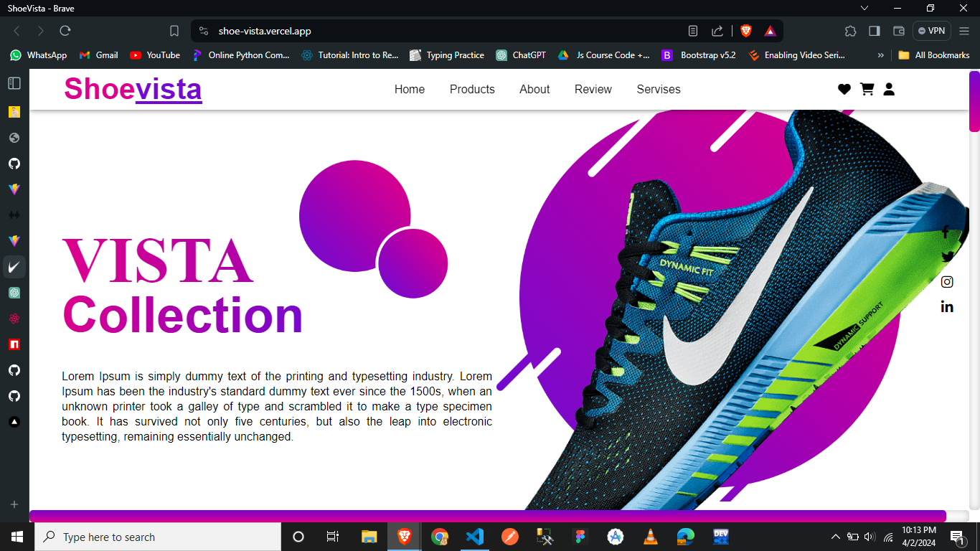Open Enabling Video Seri... bookmark
This screenshot has height=551, width=980.
point(797,55)
